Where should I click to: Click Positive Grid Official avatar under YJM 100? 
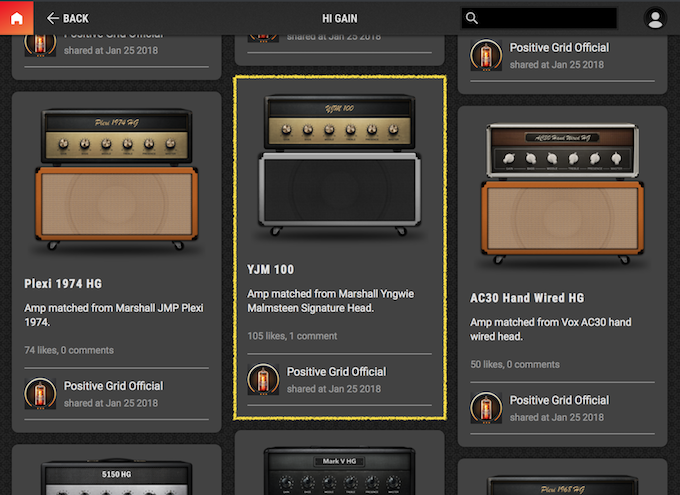[263, 380]
